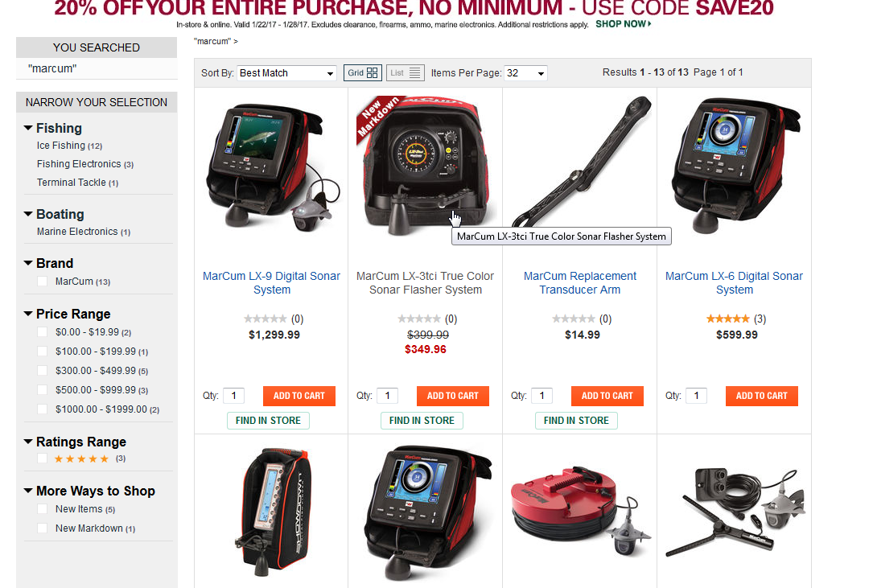Add MarCum LX-3tci to cart
This screenshot has width=873, height=588.
tap(453, 396)
